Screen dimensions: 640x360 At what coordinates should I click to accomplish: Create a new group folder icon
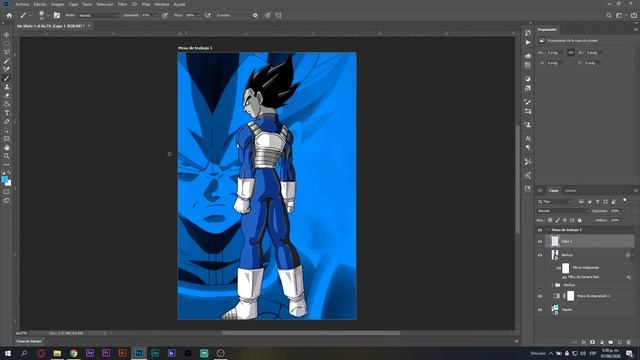tap(611, 342)
